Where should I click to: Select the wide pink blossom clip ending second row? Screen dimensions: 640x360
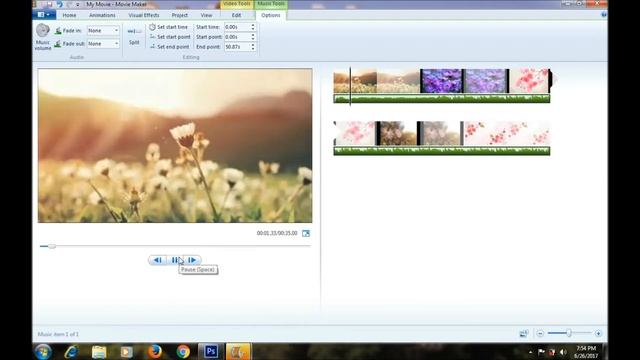pyautogui.click(x=507, y=133)
